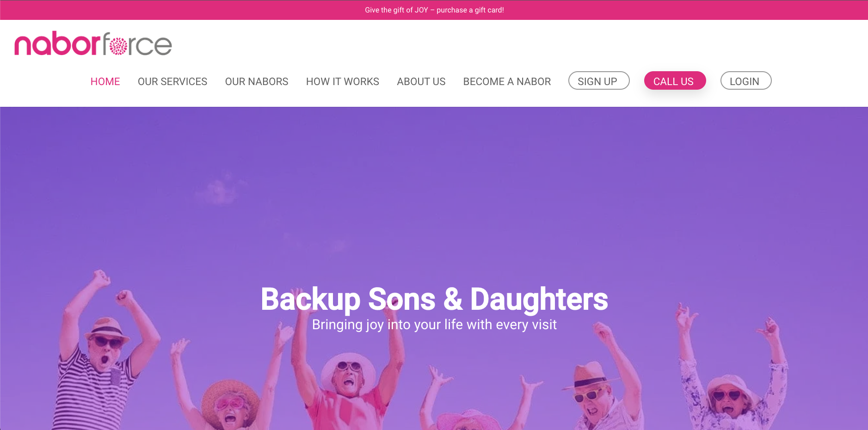The image size is (868, 430).
Task: Click the pink CALL US button
Action: [x=675, y=81]
